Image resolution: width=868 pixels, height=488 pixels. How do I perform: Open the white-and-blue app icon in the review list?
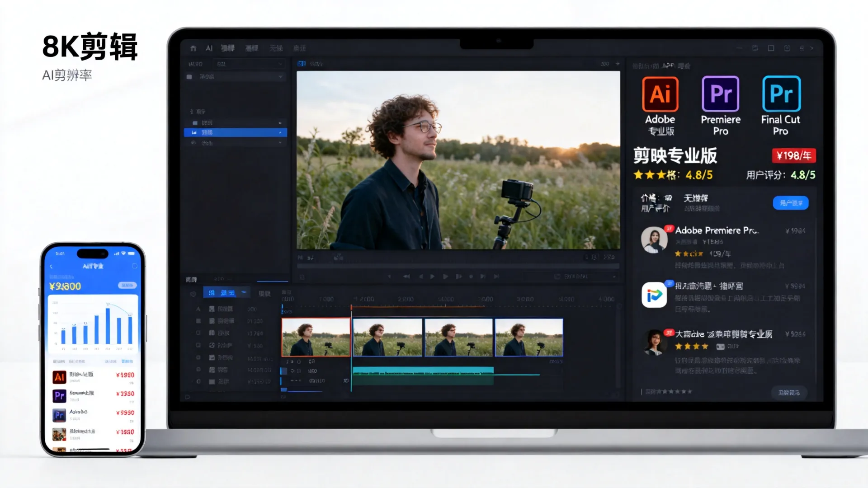tap(654, 295)
